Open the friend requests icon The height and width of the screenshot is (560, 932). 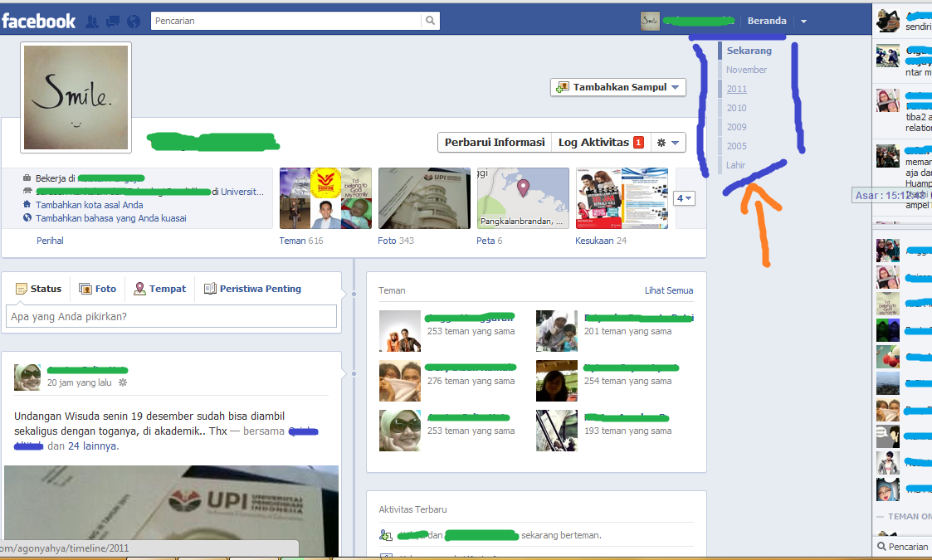(93, 21)
